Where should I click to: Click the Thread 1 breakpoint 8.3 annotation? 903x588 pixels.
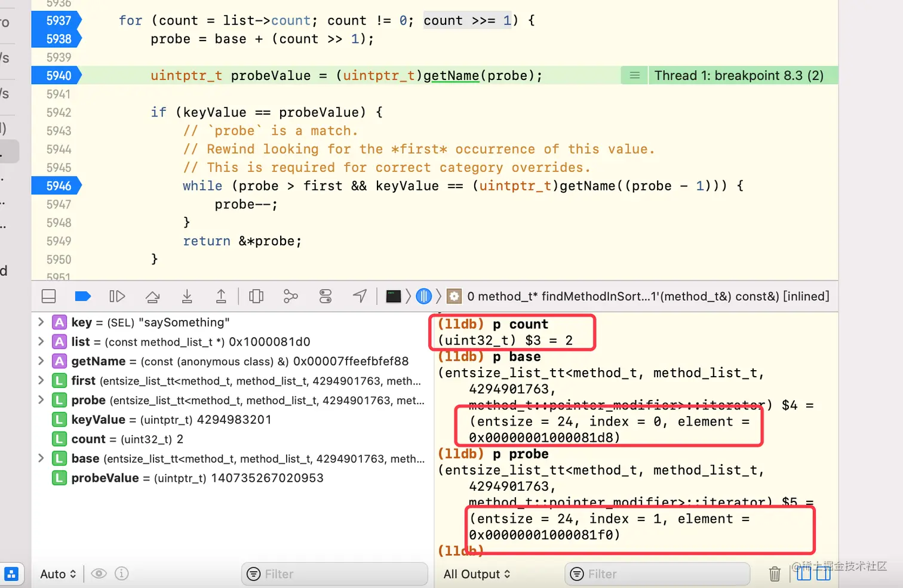(x=739, y=76)
